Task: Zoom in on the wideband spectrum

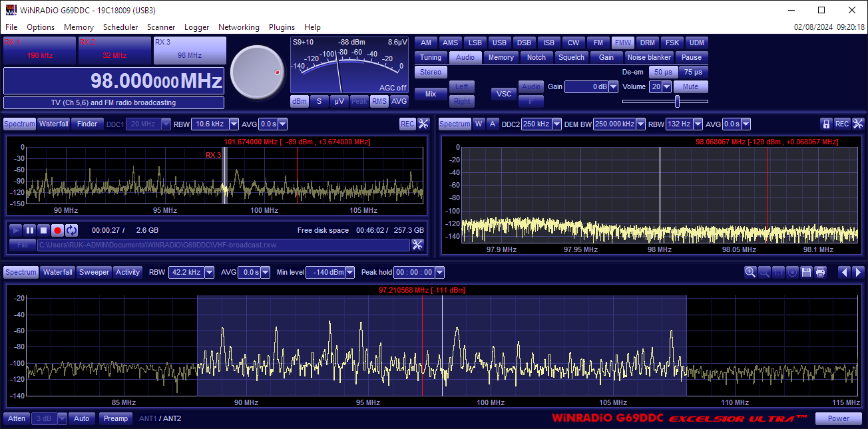Action: (750, 272)
